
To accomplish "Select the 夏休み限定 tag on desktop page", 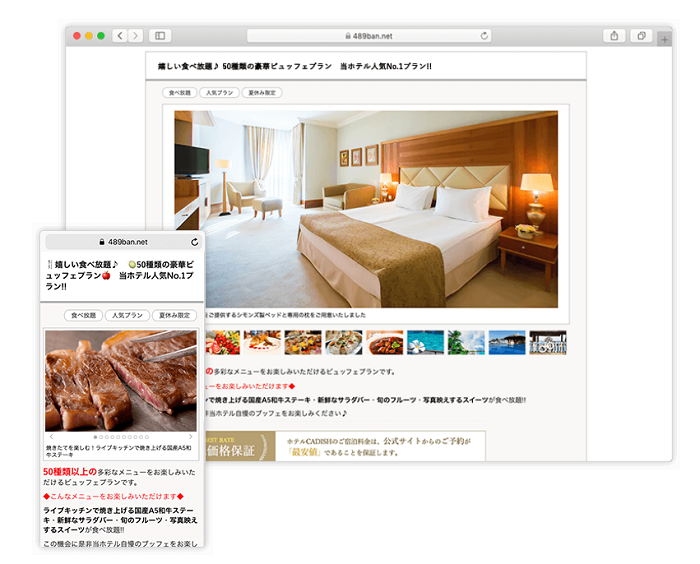I will [262, 92].
